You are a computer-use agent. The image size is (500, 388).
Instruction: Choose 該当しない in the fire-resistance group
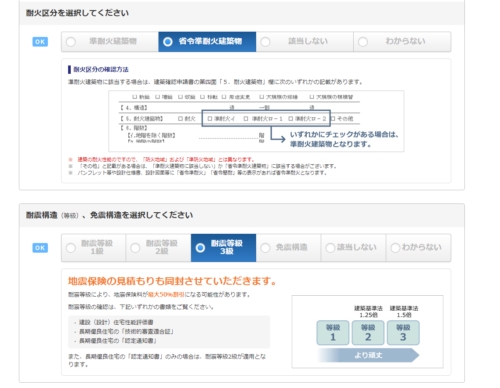click(x=304, y=42)
